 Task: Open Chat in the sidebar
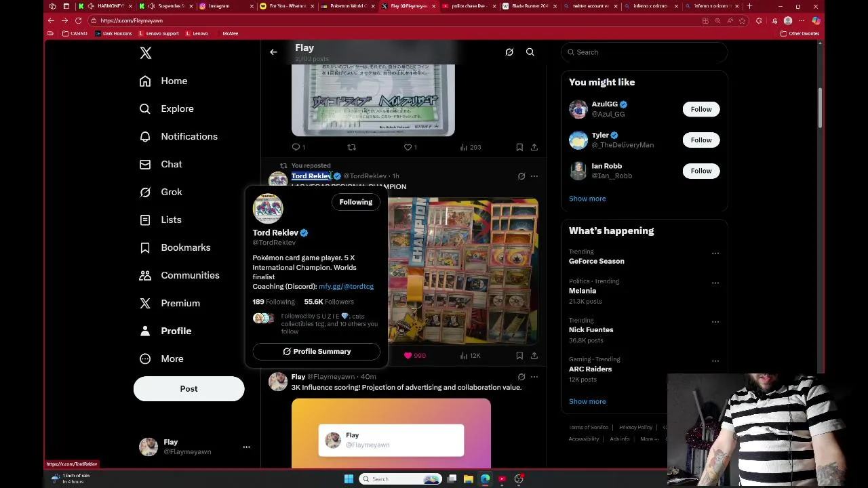coord(161,164)
